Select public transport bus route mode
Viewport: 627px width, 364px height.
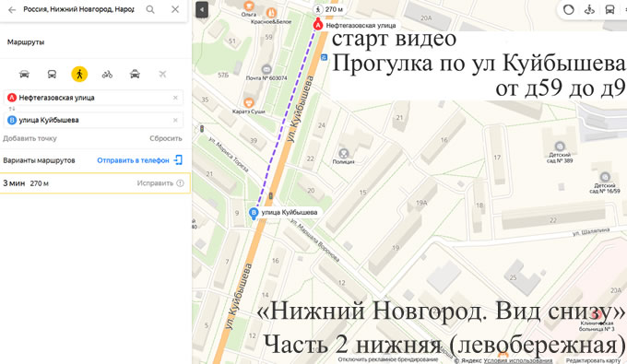(52, 74)
